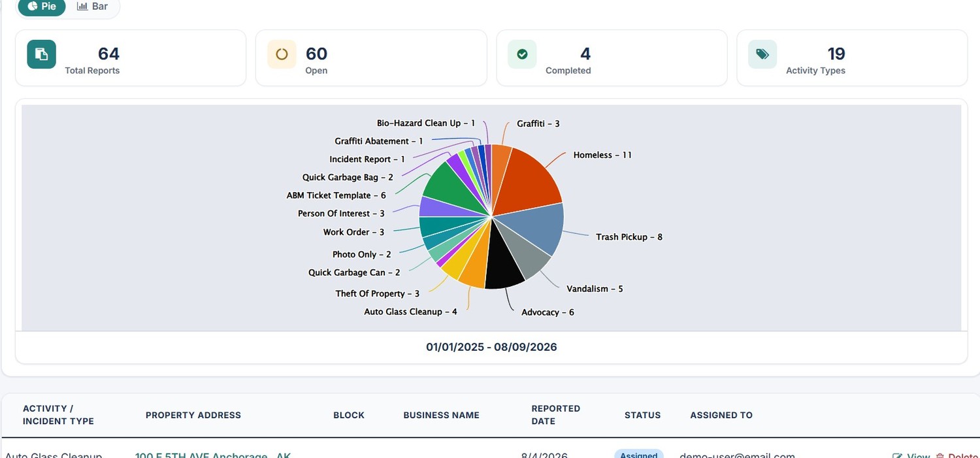Viewport: 980px width, 458px height.
Task: Click the 'Work Order - 3' label
Action: (x=353, y=232)
